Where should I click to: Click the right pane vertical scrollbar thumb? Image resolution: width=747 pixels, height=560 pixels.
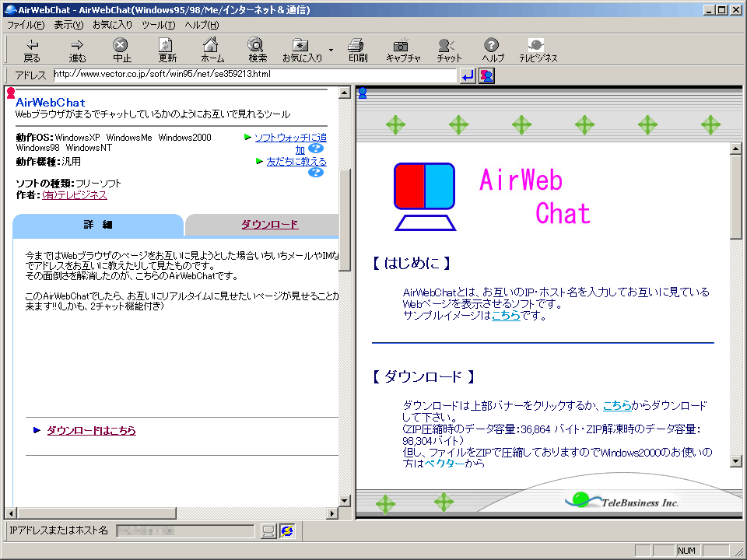click(x=735, y=197)
